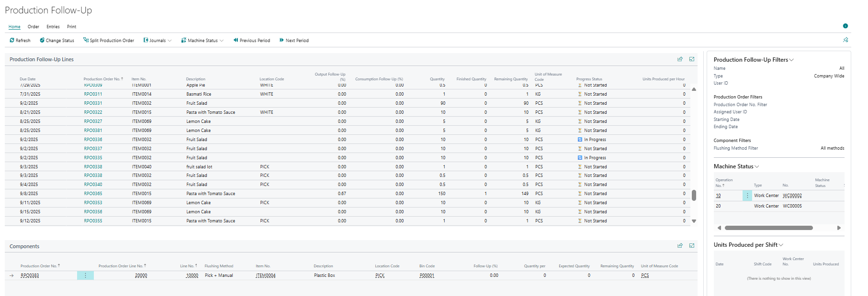Image resolution: width=868 pixels, height=296 pixels.
Task: Click the Refresh toolbar icon
Action: click(12, 41)
